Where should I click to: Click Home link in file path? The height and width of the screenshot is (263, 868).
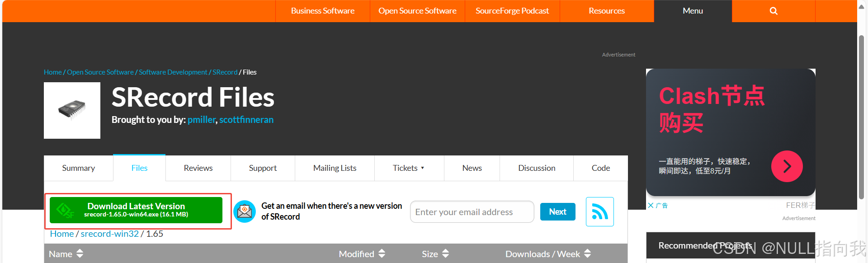tap(62, 234)
